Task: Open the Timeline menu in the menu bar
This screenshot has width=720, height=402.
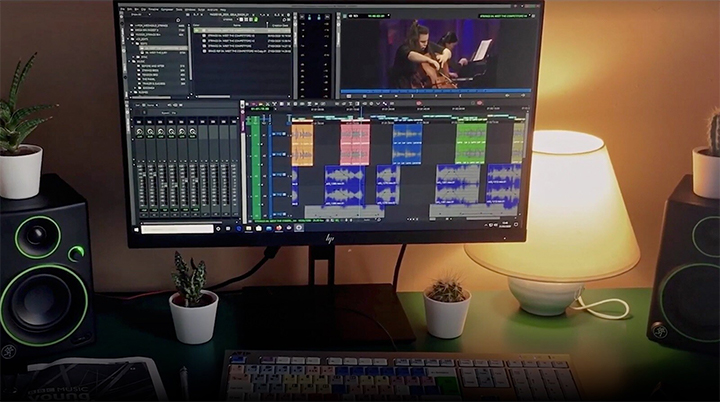Action: pos(153,9)
